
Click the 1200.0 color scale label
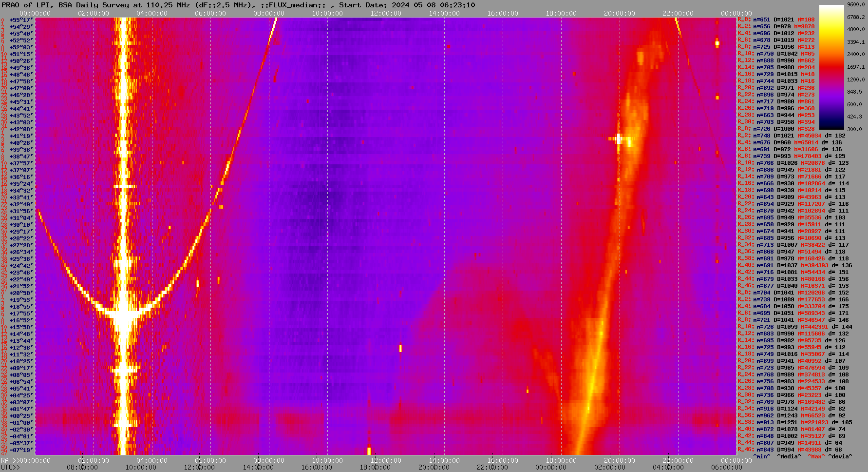(856, 79)
